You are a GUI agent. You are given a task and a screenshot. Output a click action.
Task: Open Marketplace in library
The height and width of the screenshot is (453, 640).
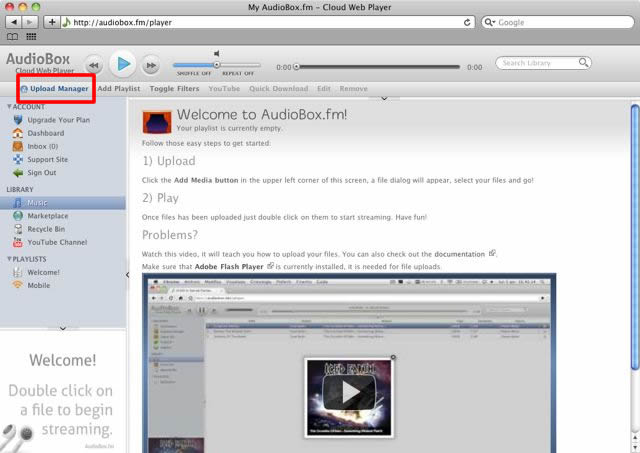[x=48, y=216]
